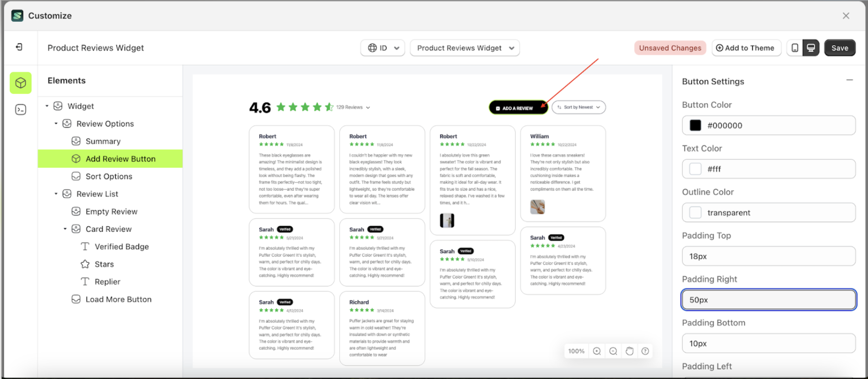Viewport: 868px width, 379px height.
Task: Click the Button Color #000000 hex value
Action: tap(725, 126)
